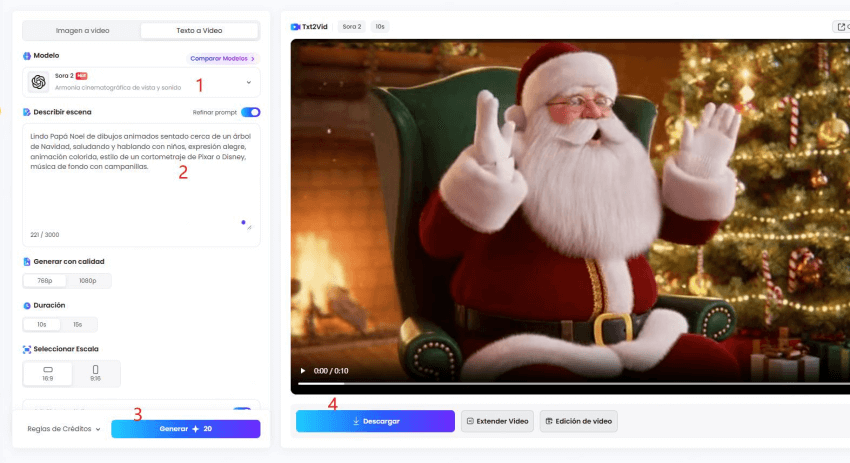Image resolution: width=850 pixels, height=463 pixels.
Task: Click the Modelo section icon
Action: pyautogui.click(x=27, y=56)
